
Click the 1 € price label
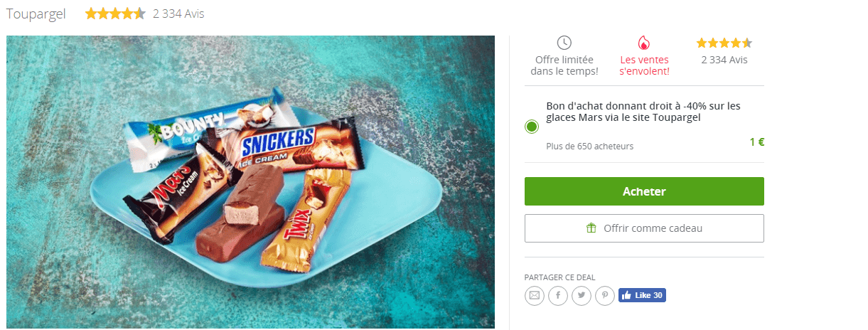[756, 142]
